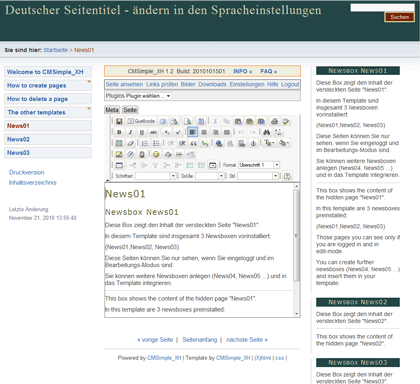Screen dimensions: 420x384
Task: Open the text color picker
Action: tap(269, 143)
